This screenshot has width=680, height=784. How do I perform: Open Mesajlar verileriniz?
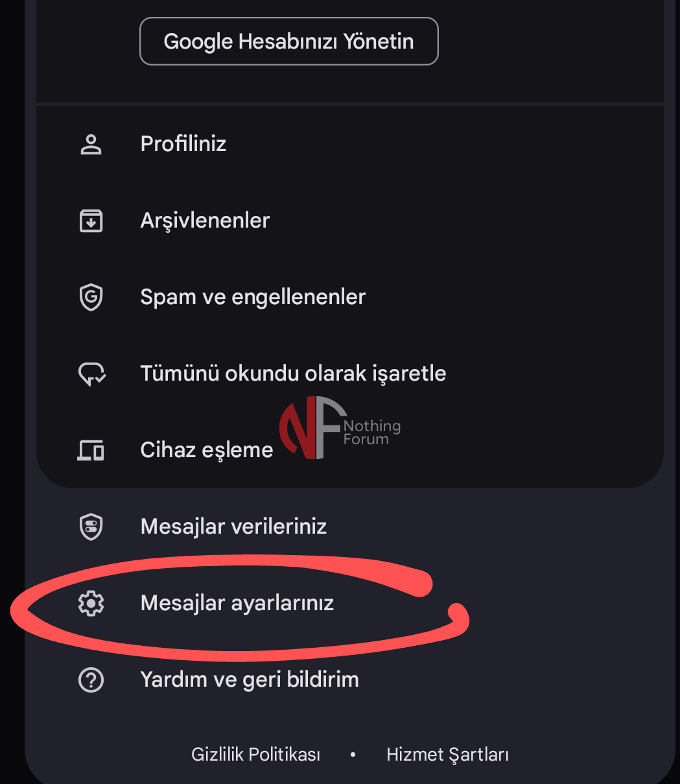coord(233,527)
